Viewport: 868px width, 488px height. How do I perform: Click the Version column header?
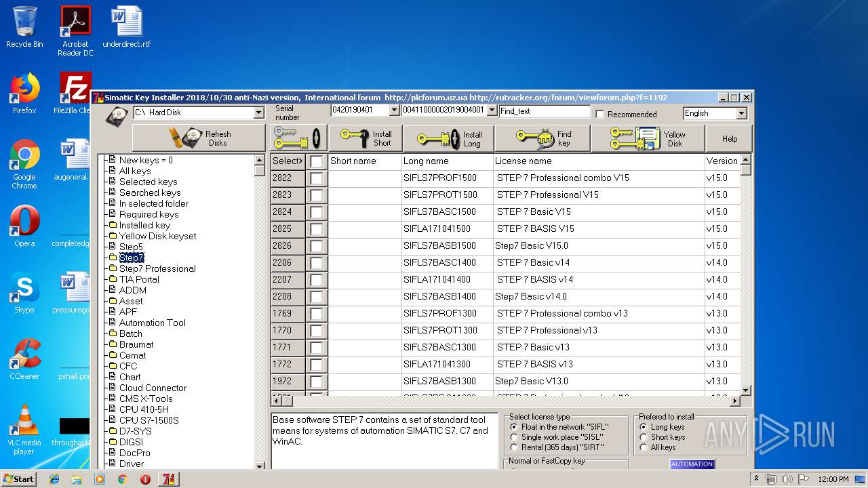[722, 161]
